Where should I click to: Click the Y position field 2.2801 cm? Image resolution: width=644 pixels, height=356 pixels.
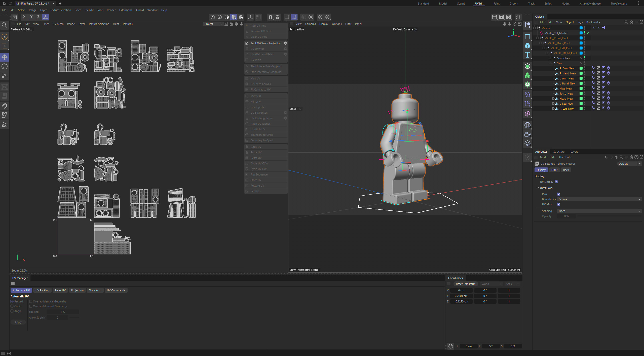461,296
